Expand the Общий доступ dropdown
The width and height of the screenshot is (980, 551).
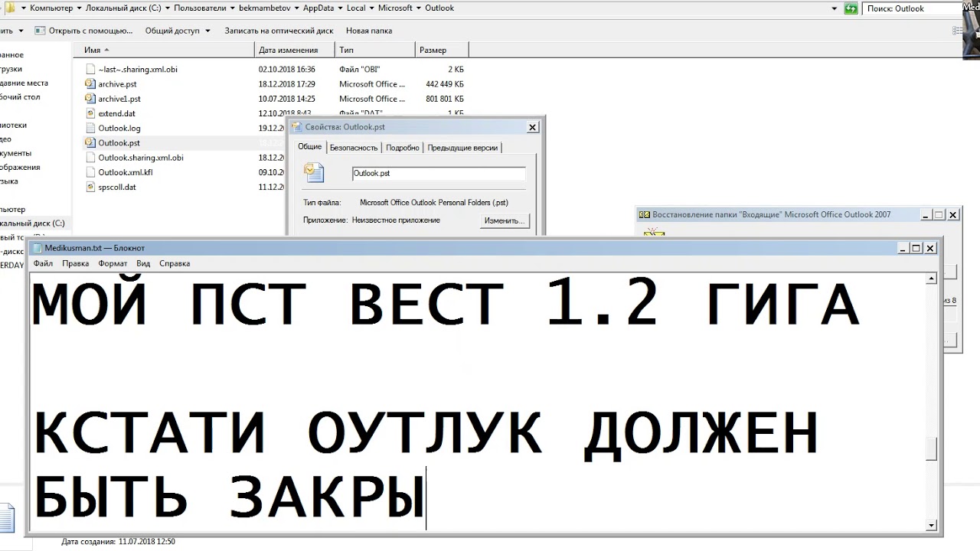pyautogui.click(x=207, y=31)
